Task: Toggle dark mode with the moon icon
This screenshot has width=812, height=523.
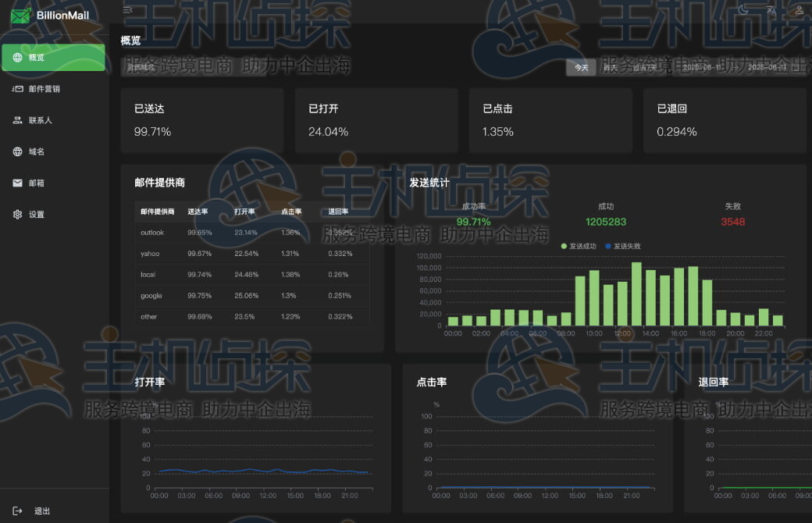Action: [743, 10]
